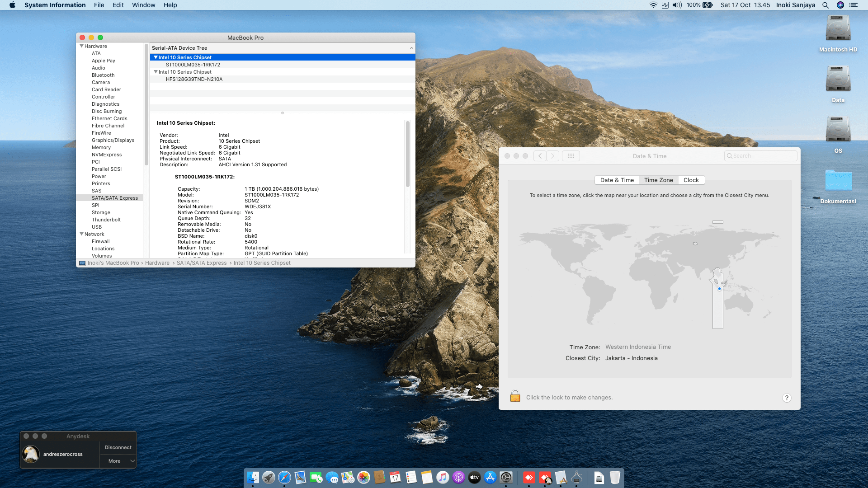868x488 pixels.
Task: Click the lock icon to make changes
Action: (x=515, y=397)
